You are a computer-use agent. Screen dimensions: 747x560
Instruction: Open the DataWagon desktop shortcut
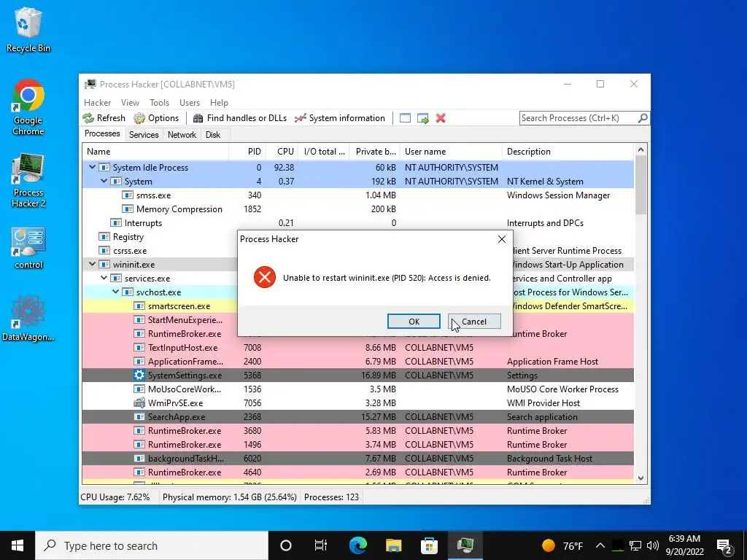pos(28,319)
